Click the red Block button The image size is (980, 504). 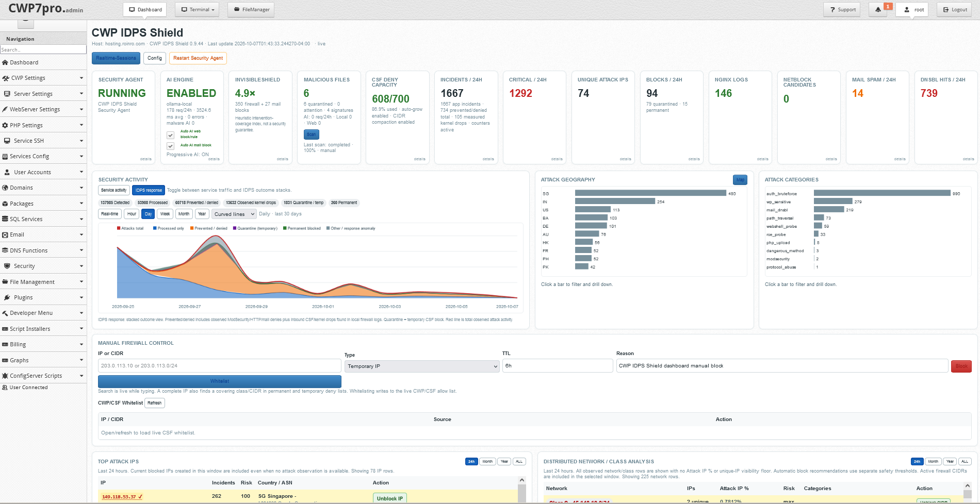pos(961,366)
